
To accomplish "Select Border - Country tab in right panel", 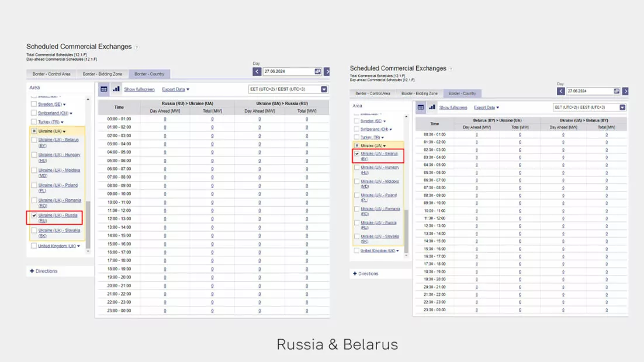I will (462, 93).
